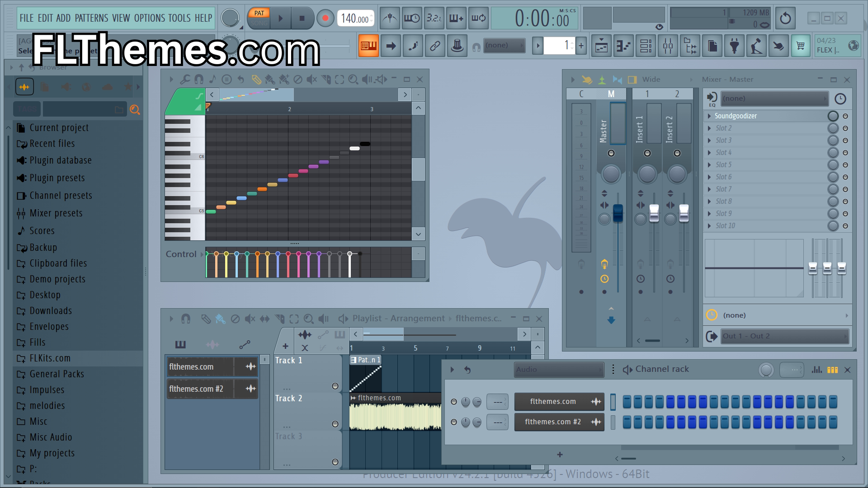Mute the Master mixer track

pos(611,153)
